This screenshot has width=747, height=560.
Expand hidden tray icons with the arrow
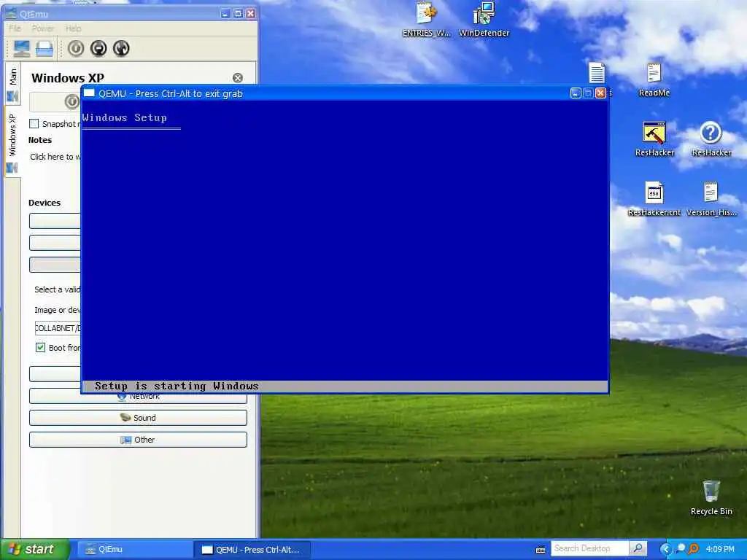(x=665, y=549)
